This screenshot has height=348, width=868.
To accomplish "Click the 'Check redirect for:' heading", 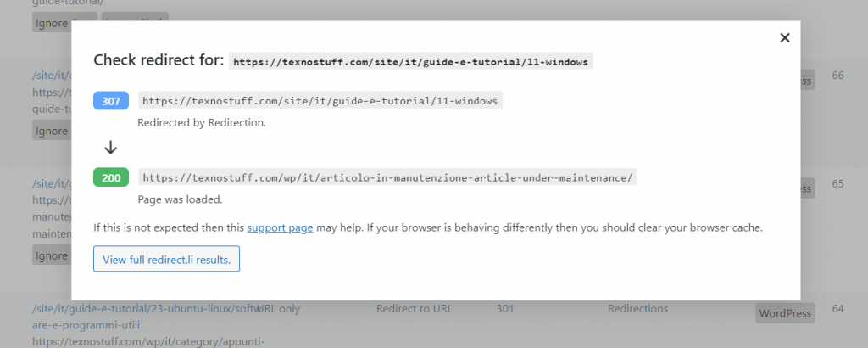I will coord(159,60).
